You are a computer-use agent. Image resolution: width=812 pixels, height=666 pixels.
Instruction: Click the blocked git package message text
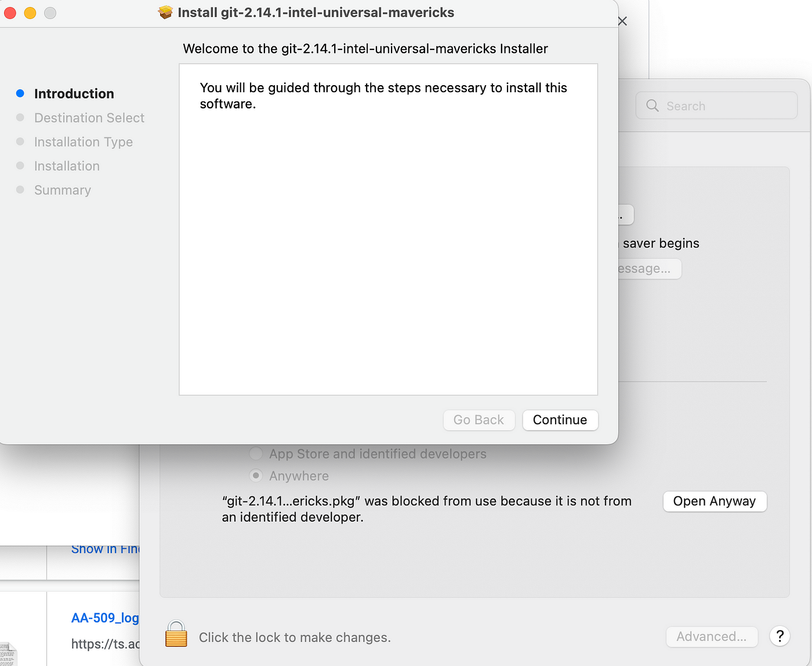click(426, 509)
